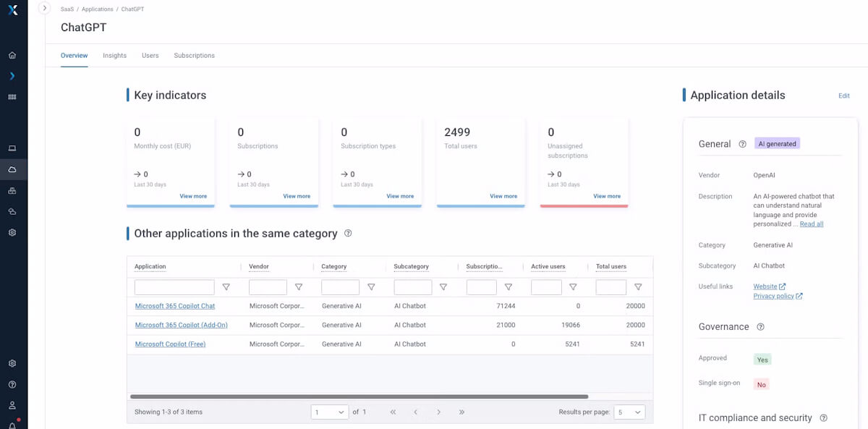This screenshot has height=429, width=868.
Task: Open the upper gear icon in the sidebar
Action: 12,232
